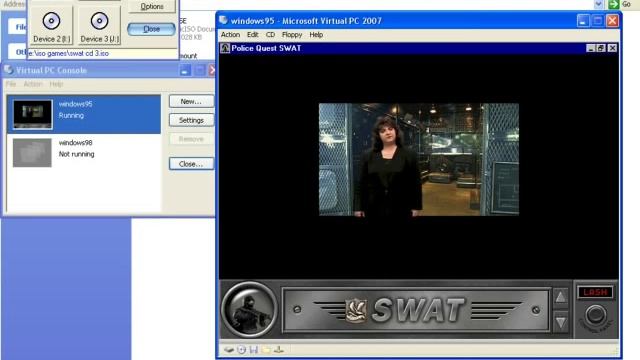Image resolution: width=640 pixels, height=360 pixels.
Task: Click the blue Close button in device dialog
Action: (x=151, y=29)
